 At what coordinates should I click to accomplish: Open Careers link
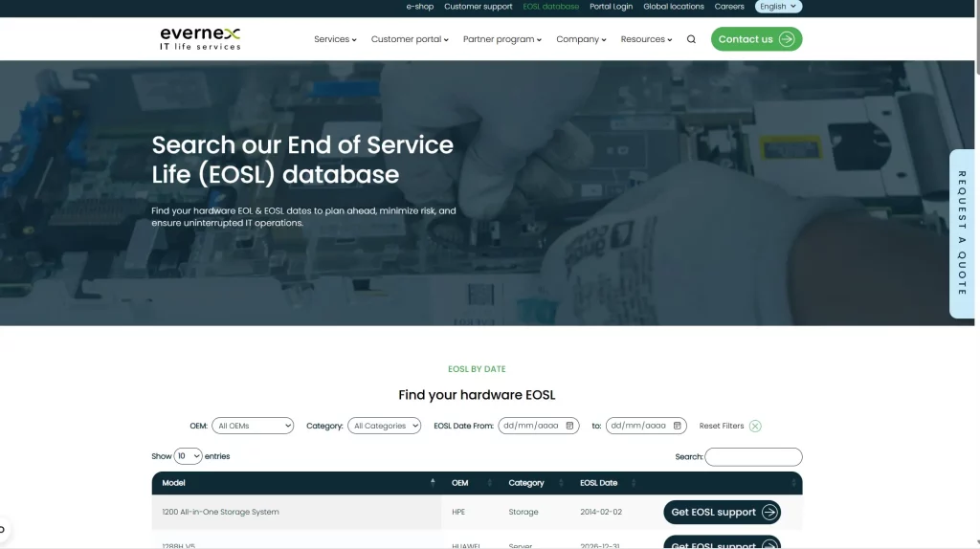coord(728,7)
